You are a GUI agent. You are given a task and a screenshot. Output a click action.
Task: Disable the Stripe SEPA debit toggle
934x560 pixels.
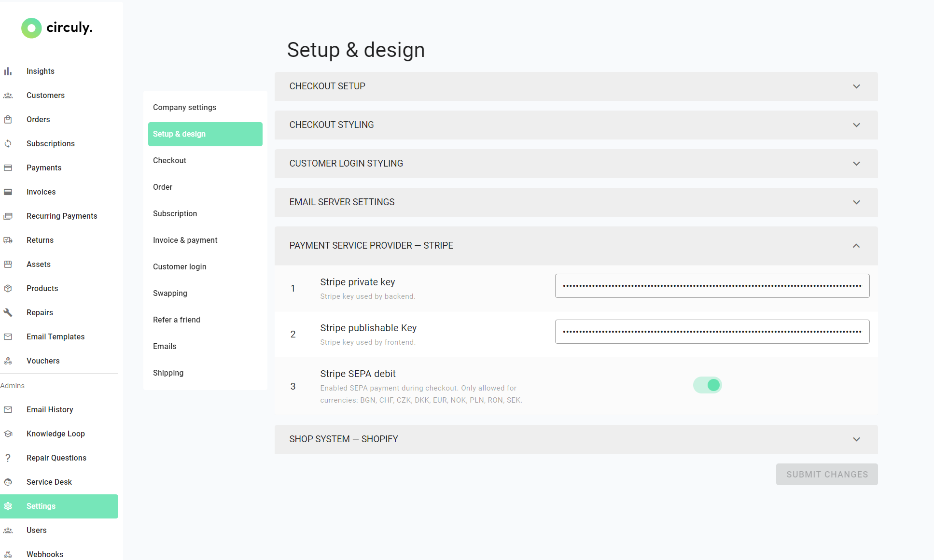(708, 385)
